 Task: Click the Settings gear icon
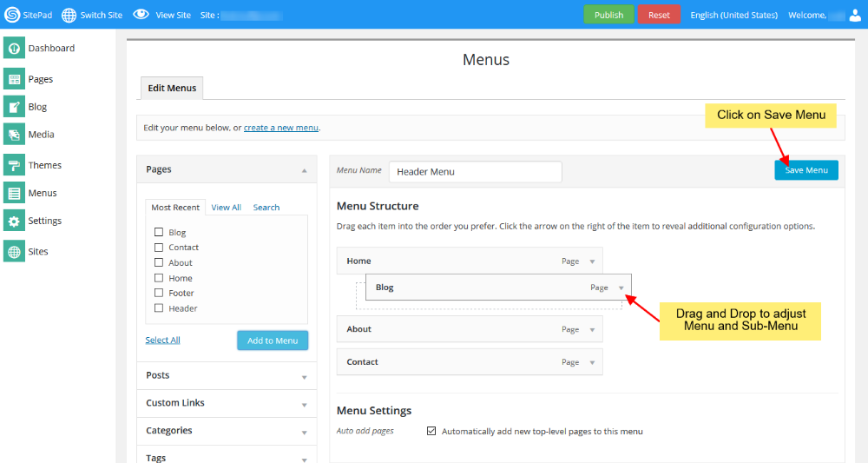tap(14, 221)
